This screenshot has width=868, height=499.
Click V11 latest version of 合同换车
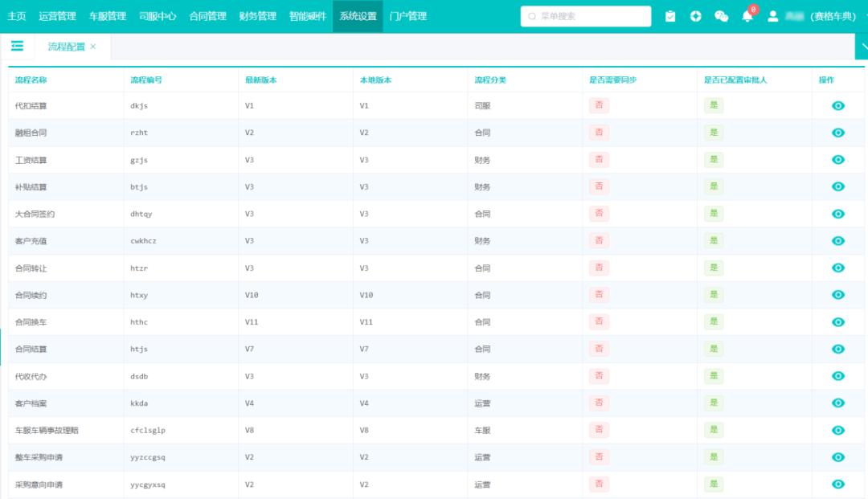[252, 322]
